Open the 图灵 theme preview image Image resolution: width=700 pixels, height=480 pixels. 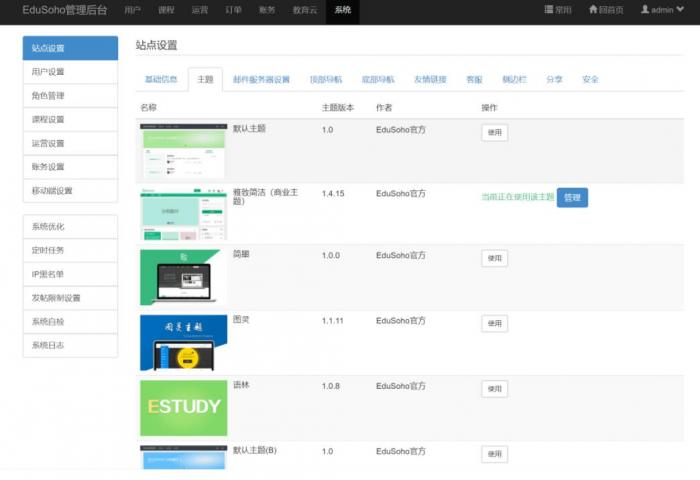[x=183, y=342]
